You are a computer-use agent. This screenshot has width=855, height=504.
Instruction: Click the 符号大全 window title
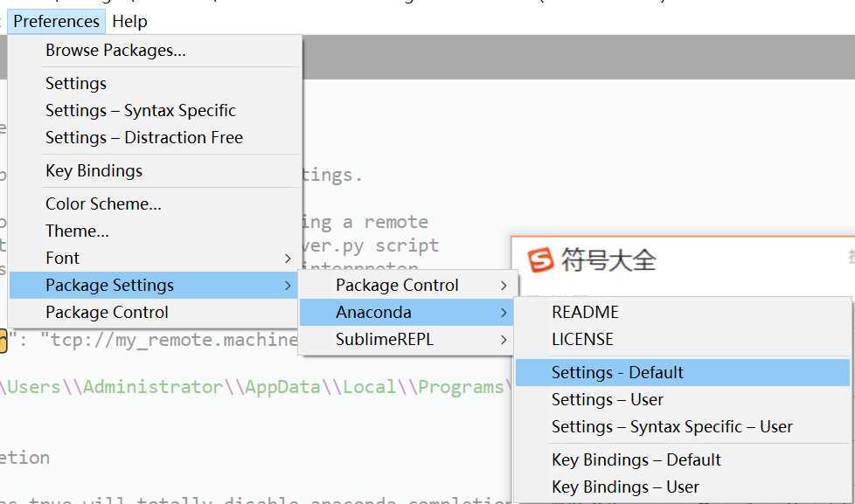pos(608,260)
